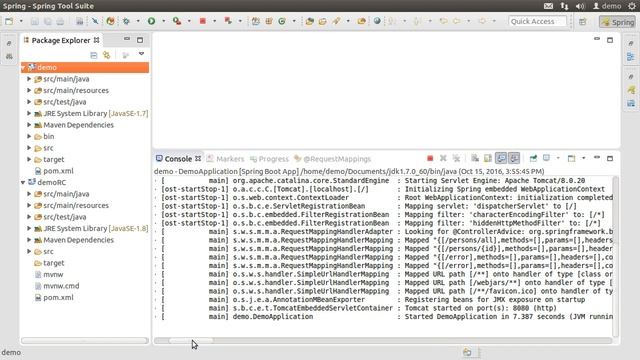Select the demo project row
The width and height of the screenshot is (640, 360).
[x=85, y=67]
